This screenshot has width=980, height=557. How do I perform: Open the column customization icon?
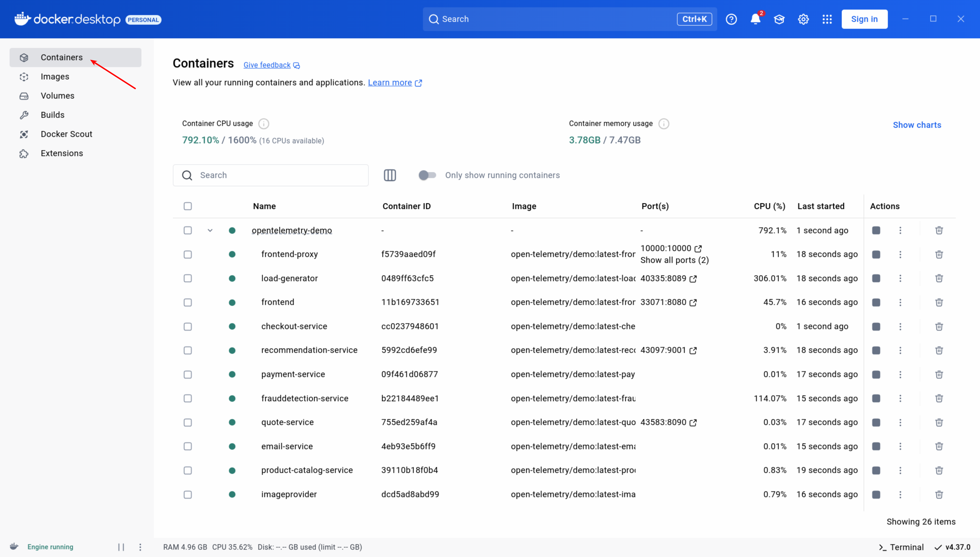389,175
